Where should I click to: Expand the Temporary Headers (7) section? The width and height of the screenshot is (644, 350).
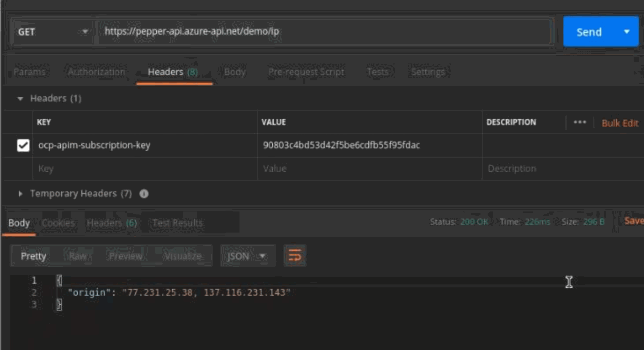(20, 194)
